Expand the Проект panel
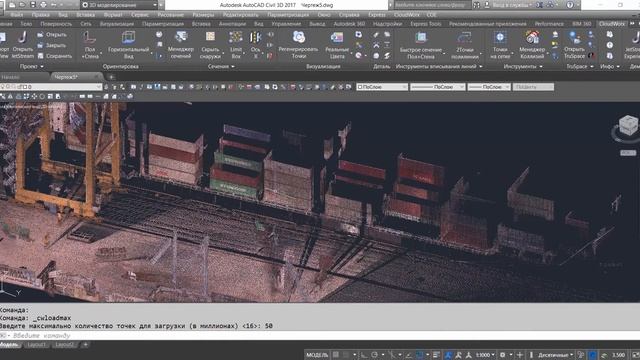 pos(31,66)
